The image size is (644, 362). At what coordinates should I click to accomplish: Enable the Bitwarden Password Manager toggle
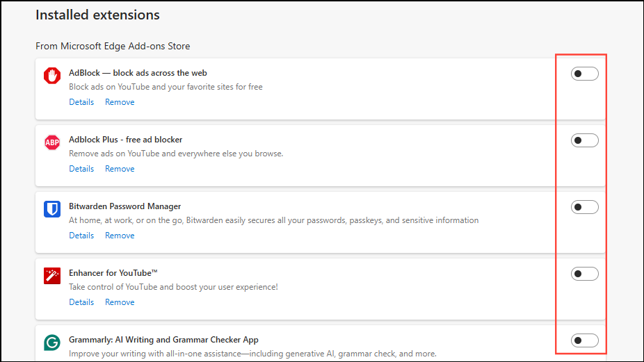(584, 207)
